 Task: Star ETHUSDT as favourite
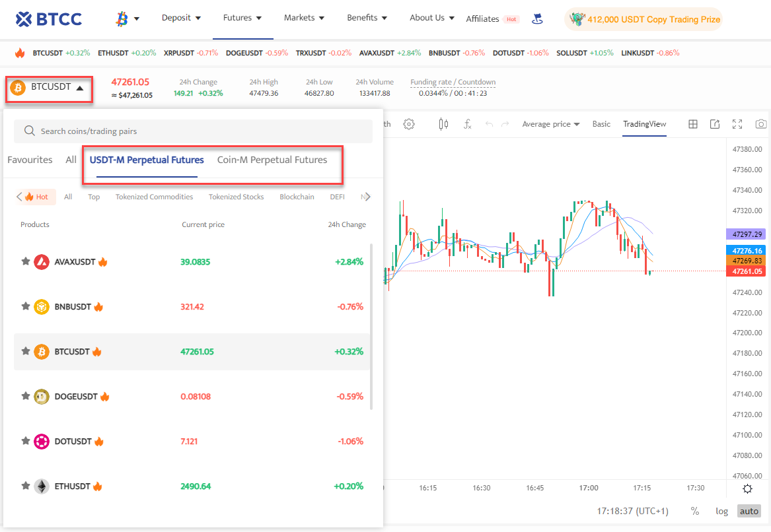tap(26, 485)
